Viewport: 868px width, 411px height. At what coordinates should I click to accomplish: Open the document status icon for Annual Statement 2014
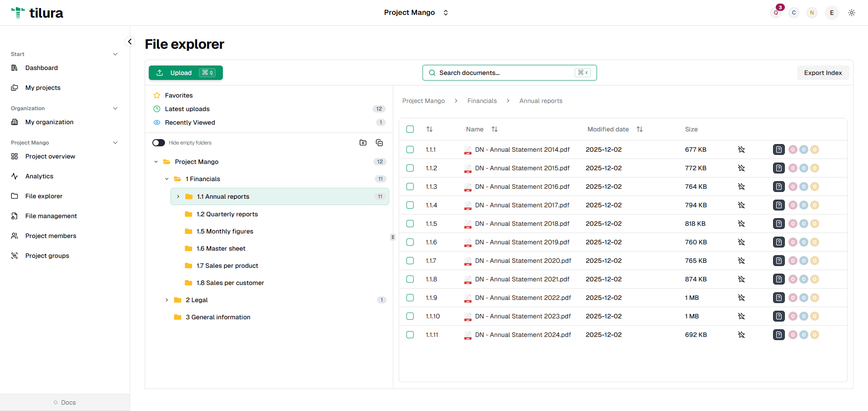click(778, 149)
